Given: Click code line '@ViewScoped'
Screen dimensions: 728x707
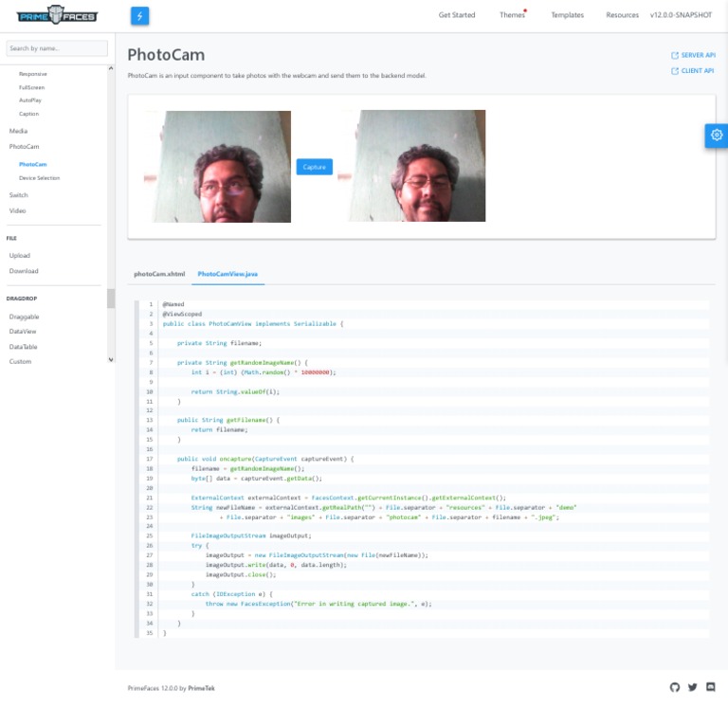Looking at the screenshot, I should point(182,315).
